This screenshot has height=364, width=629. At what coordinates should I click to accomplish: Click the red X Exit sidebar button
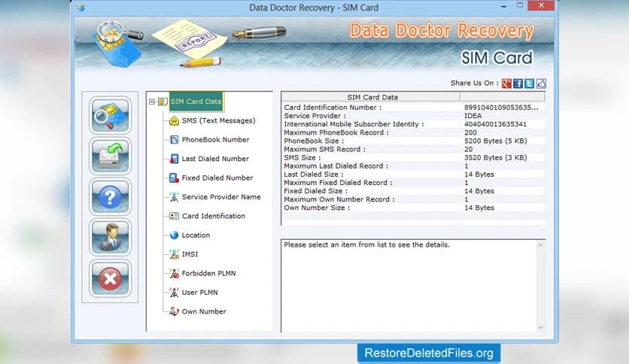pyautogui.click(x=110, y=278)
